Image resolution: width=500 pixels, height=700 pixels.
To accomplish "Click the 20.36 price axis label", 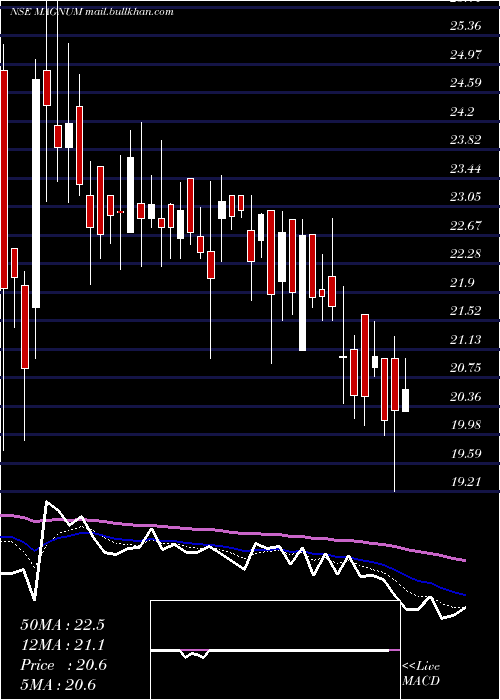I will [466, 396].
